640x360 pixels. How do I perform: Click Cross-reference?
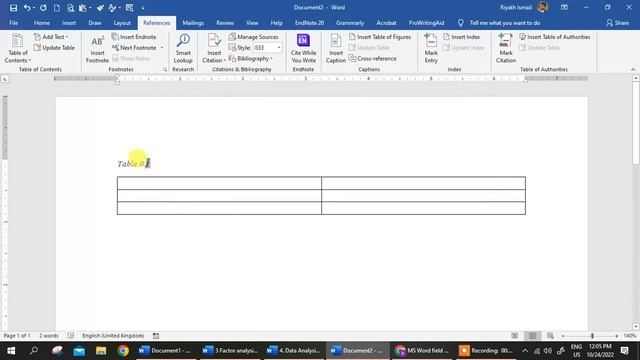pyautogui.click(x=373, y=59)
